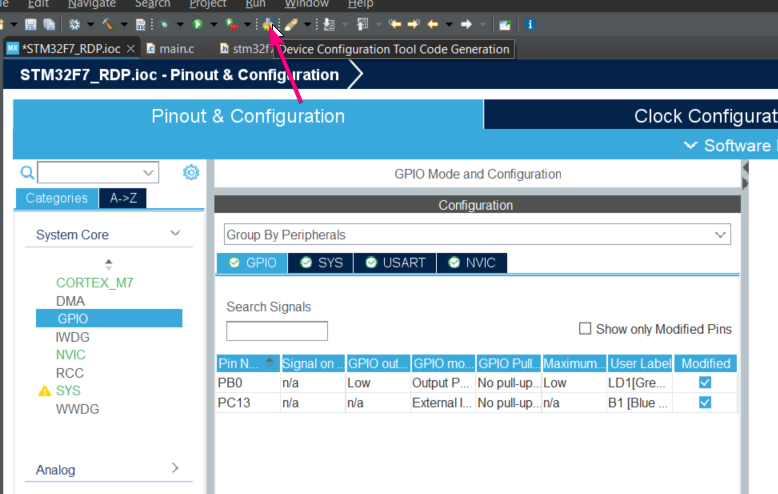Viewport: 778px width, 494px height.
Task: Open dropdown arrow next to Run button
Action: tap(214, 24)
